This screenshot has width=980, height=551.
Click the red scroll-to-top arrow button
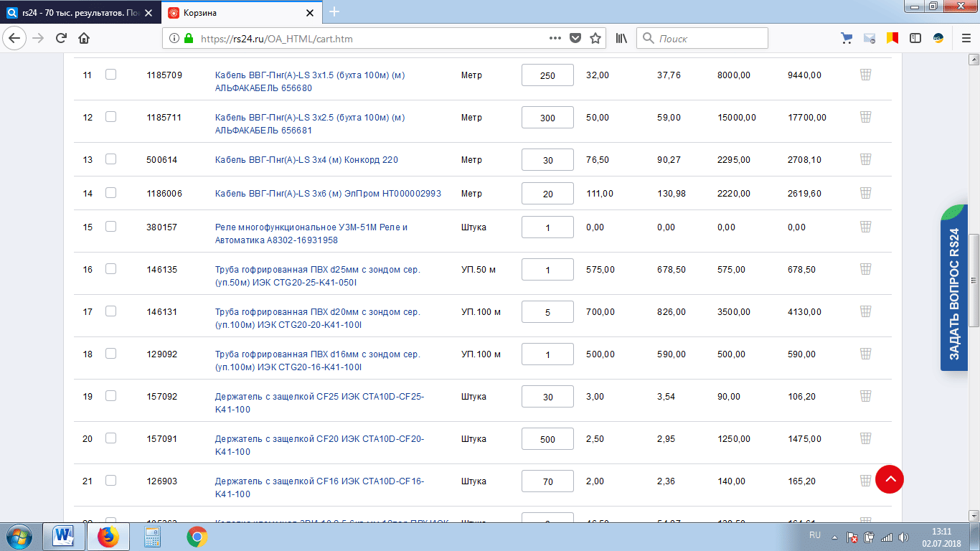click(x=890, y=479)
